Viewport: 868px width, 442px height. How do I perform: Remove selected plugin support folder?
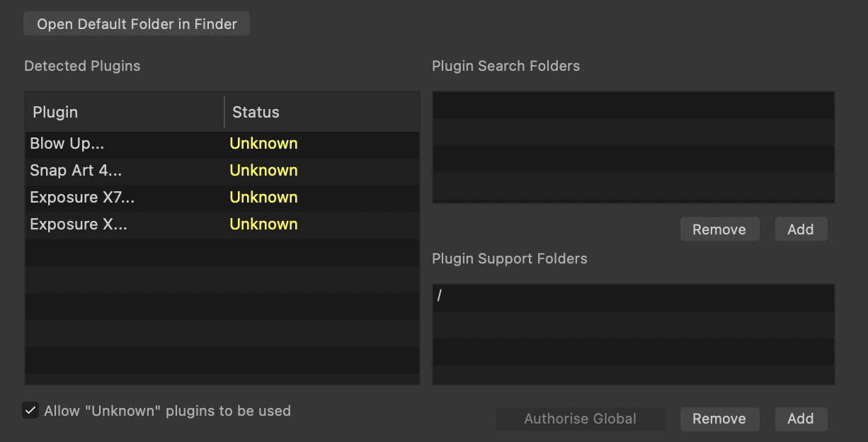click(719, 419)
